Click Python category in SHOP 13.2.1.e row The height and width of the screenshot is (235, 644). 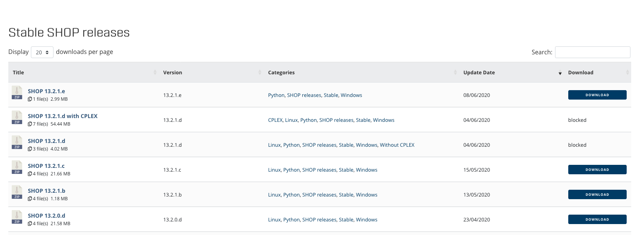pos(276,95)
